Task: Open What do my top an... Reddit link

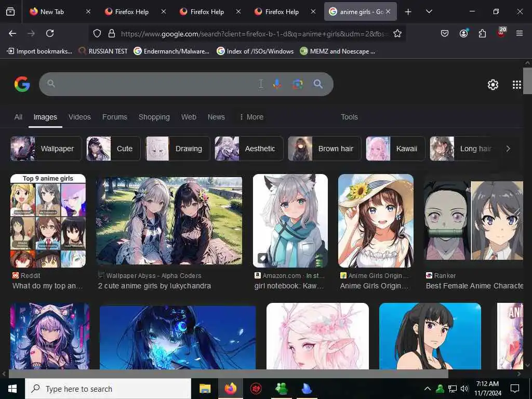Action: (47, 286)
